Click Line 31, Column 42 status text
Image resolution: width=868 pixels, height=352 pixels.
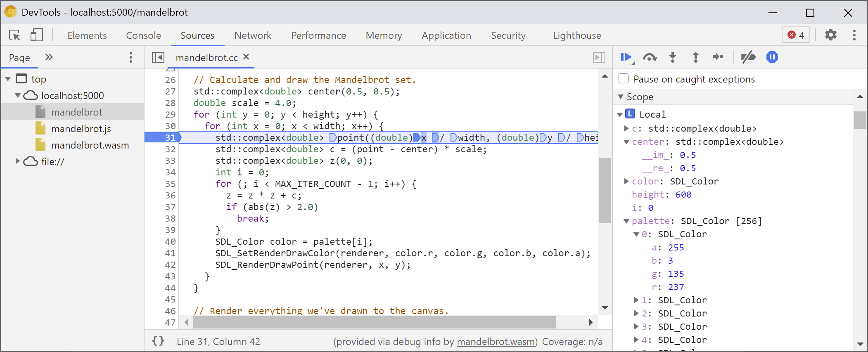(x=218, y=342)
